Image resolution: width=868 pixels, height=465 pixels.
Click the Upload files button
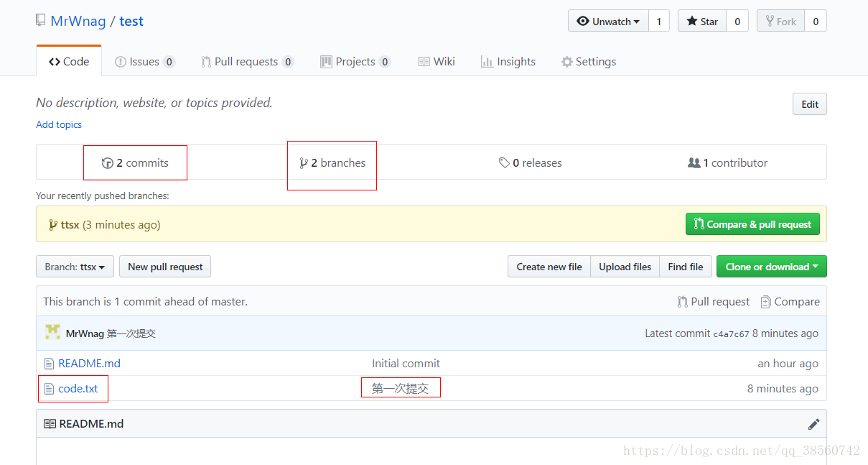625,267
